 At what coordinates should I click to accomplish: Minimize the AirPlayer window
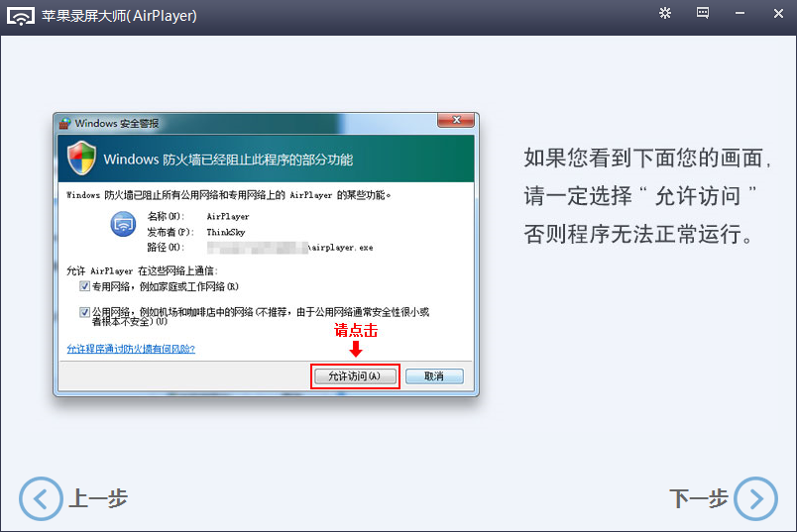coord(740,13)
